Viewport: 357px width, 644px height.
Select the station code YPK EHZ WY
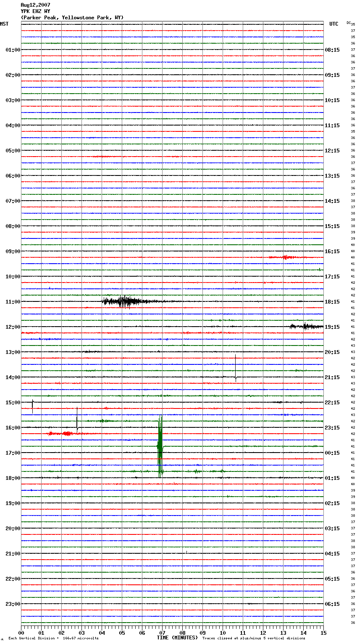coord(35,11)
